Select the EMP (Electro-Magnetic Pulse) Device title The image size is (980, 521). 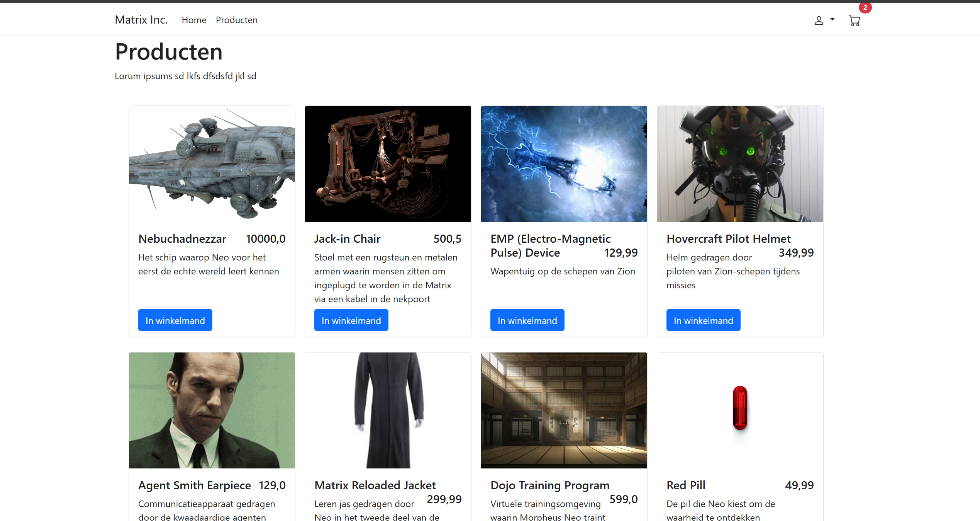coord(550,246)
